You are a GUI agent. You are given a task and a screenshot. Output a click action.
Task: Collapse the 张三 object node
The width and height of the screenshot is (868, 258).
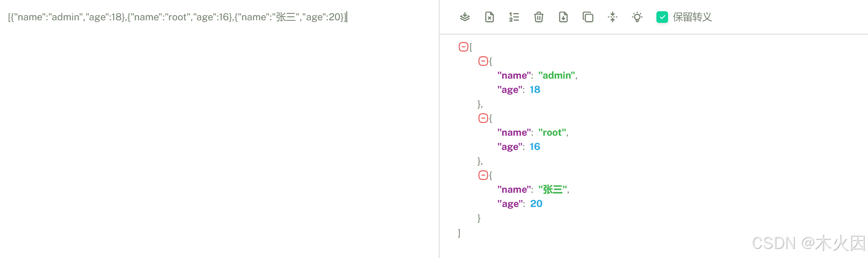coord(483,175)
